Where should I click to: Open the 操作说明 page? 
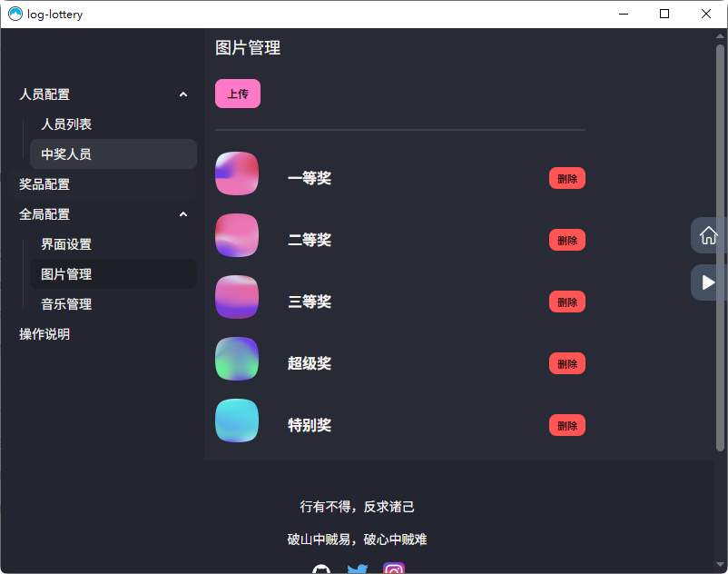tap(42, 333)
